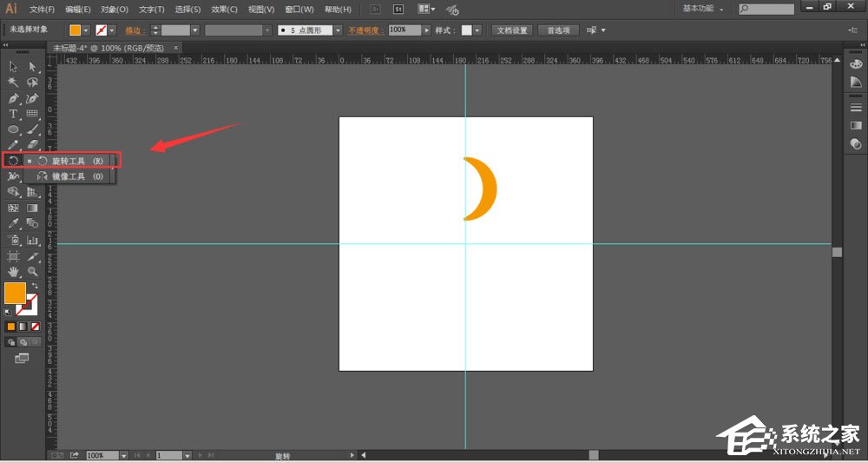This screenshot has width=868, height=463.
Task: Select the Type tool in the toolbox
Action: (13, 114)
